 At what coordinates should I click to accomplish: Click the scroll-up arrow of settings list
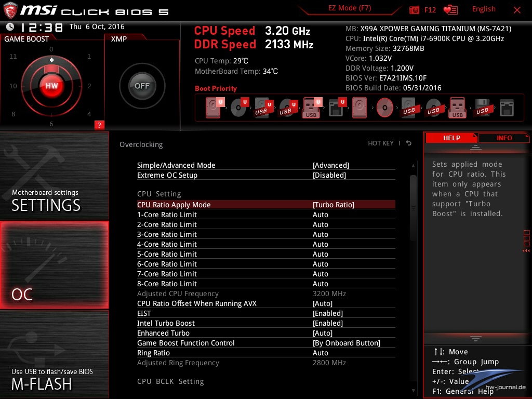[x=413, y=166]
